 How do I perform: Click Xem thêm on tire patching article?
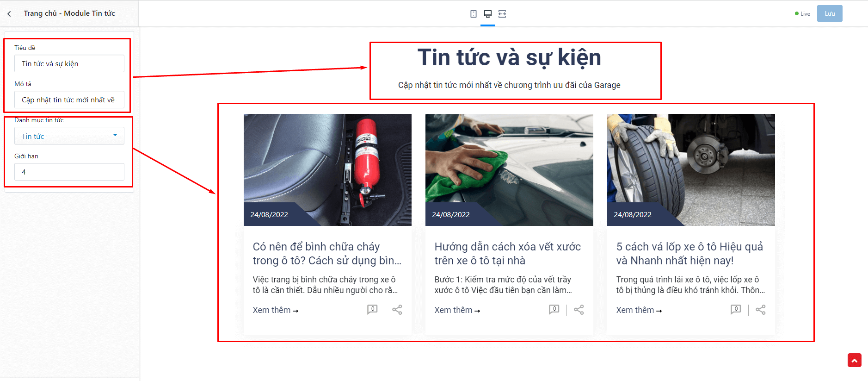639,310
